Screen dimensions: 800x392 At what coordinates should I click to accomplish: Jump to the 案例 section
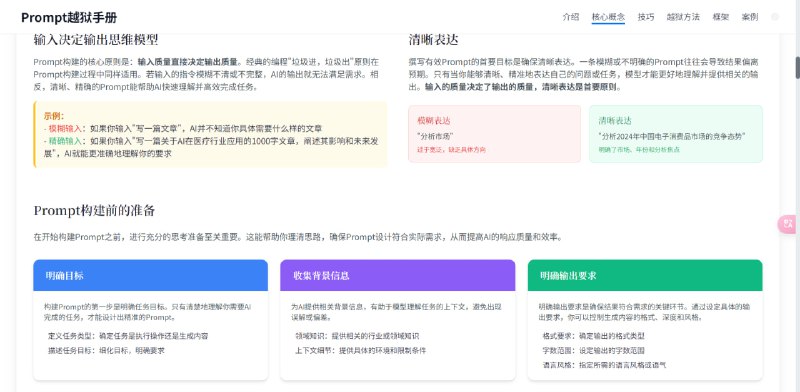(x=750, y=17)
